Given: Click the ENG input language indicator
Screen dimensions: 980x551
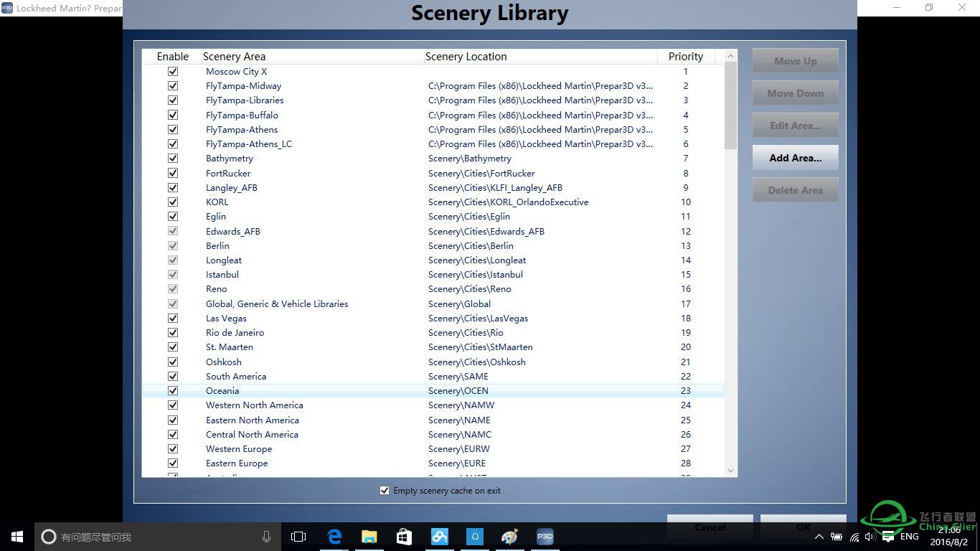Looking at the screenshot, I should [x=910, y=537].
